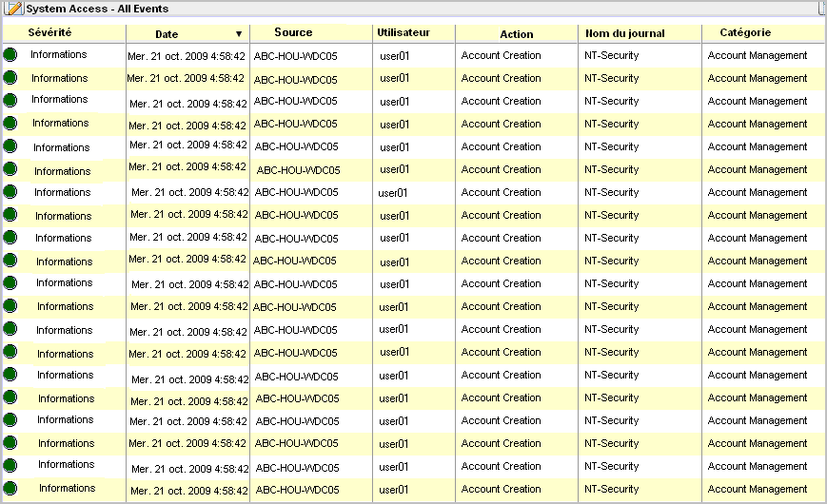The width and height of the screenshot is (827, 504).
Task: Toggle the Date column sort arrow
Action: point(239,34)
